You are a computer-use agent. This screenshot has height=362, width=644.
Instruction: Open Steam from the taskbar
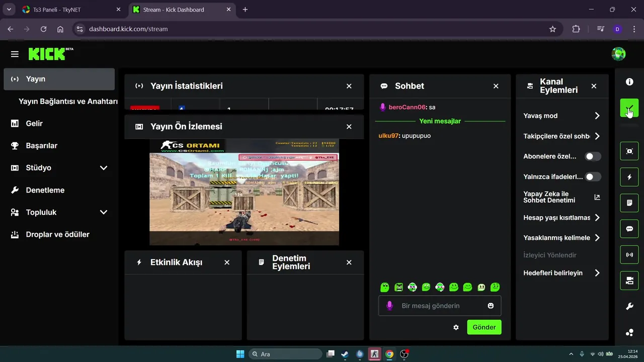pyautogui.click(x=345, y=354)
